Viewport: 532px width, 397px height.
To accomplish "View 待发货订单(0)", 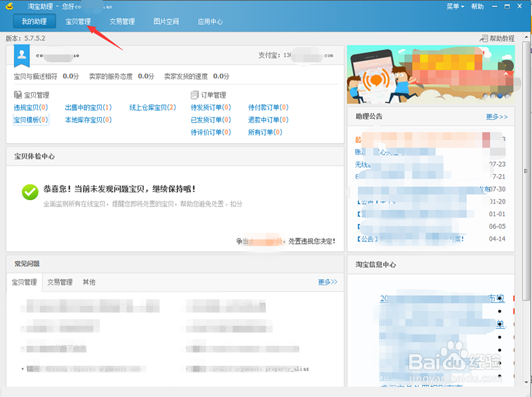I will tap(211, 108).
